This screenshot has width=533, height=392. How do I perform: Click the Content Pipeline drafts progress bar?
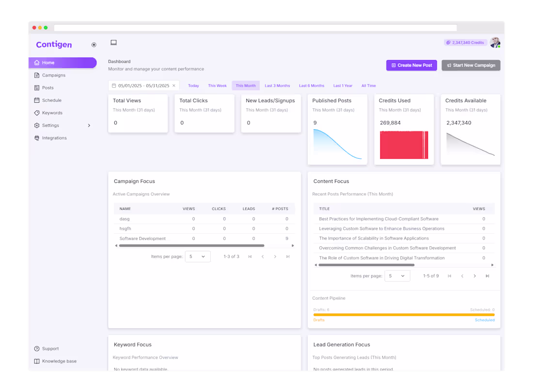404,314
